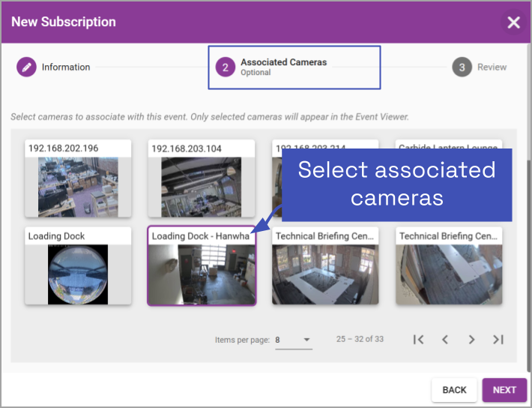Click the dialog vertical scrollbar
532x408 pixels.
pos(529,265)
